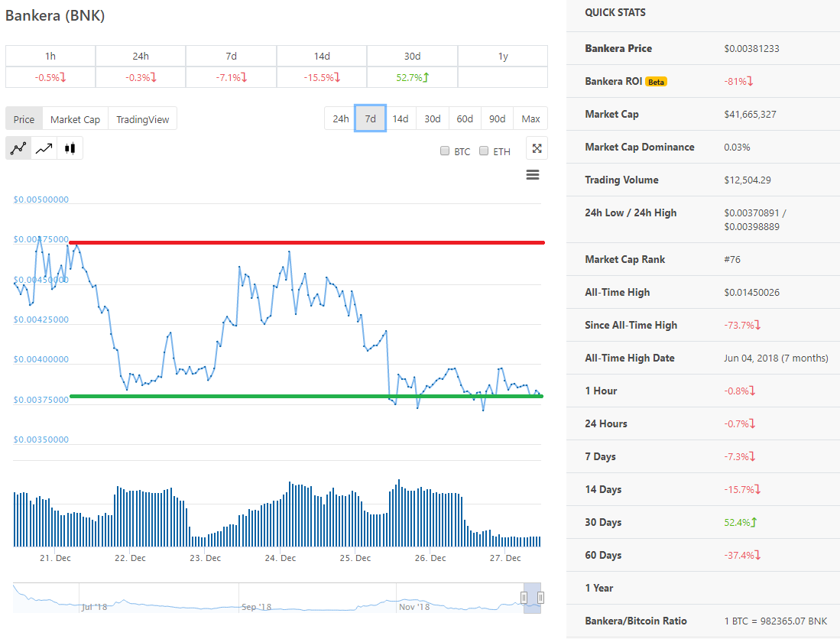This screenshot has width=840, height=639.
Task: Click the All-Time High value $0.01450026
Action: (751, 293)
